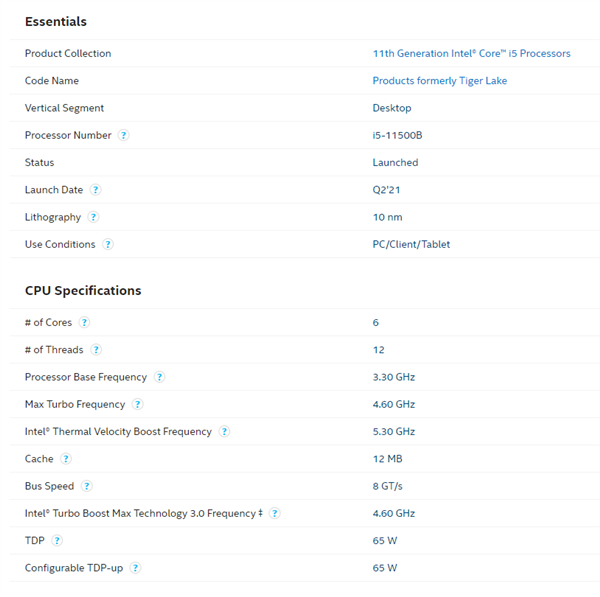Click the CPU Specifications section heading
Screen dimensions: 600x597
(83, 290)
